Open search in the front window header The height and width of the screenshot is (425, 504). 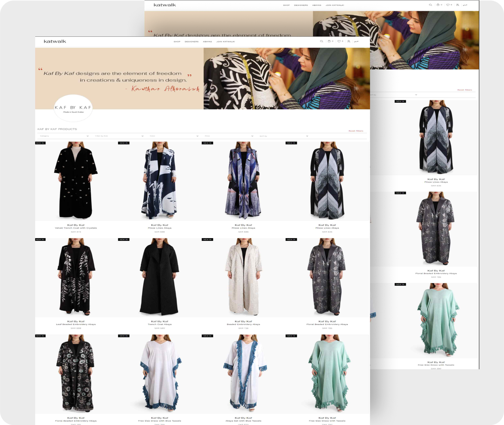[x=321, y=41]
